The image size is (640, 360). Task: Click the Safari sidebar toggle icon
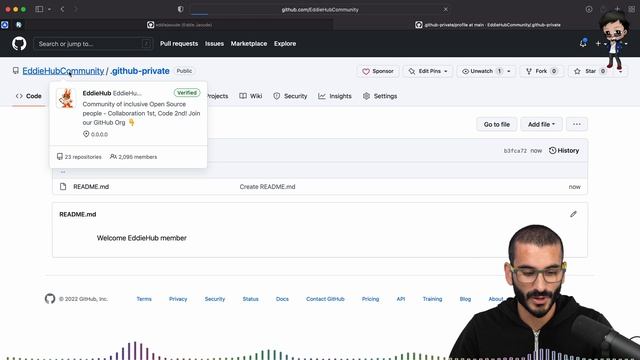(x=39, y=9)
